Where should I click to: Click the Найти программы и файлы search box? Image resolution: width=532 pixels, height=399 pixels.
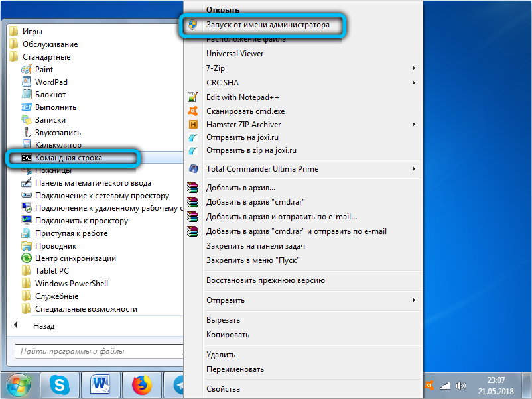pyautogui.click(x=93, y=351)
